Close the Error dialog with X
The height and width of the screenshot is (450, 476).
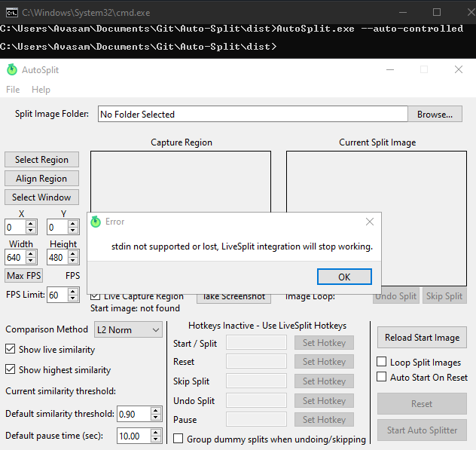pyautogui.click(x=370, y=222)
